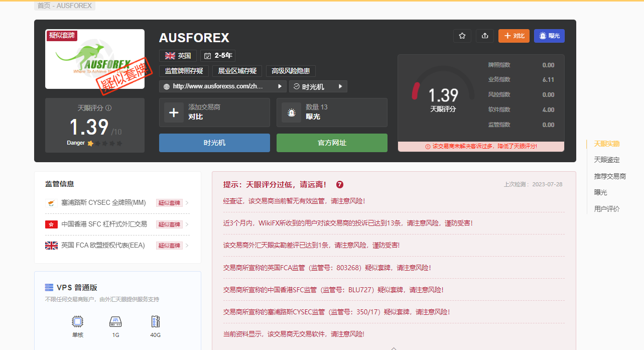Click the red number 7 badge
Viewport: 644px width, 350px height.
[x=340, y=184]
